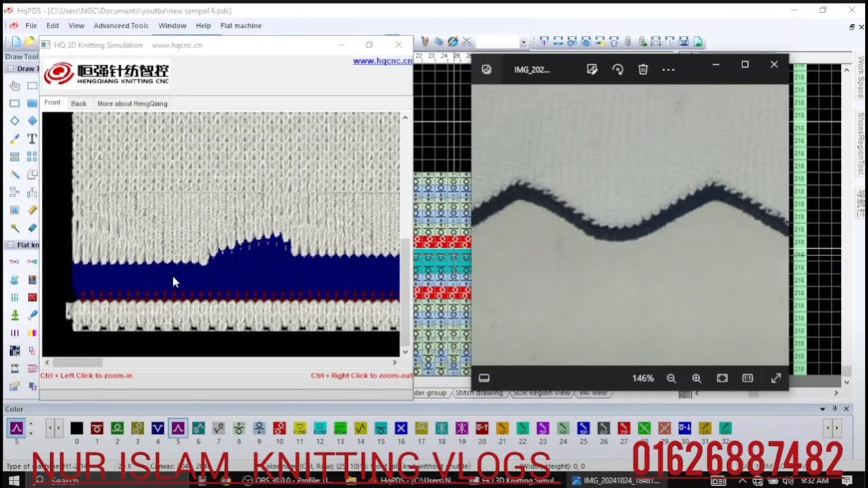Image resolution: width=868 pixels, height=488 pixels.
Task: Collapse the Draw Tool section
Action: tap(12, 68)
